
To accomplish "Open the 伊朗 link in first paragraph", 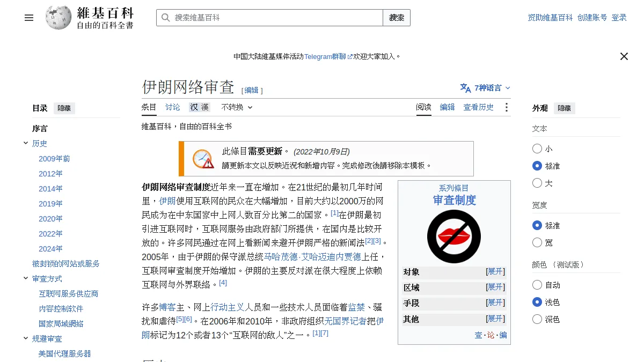I will click(x=167, y=201).
